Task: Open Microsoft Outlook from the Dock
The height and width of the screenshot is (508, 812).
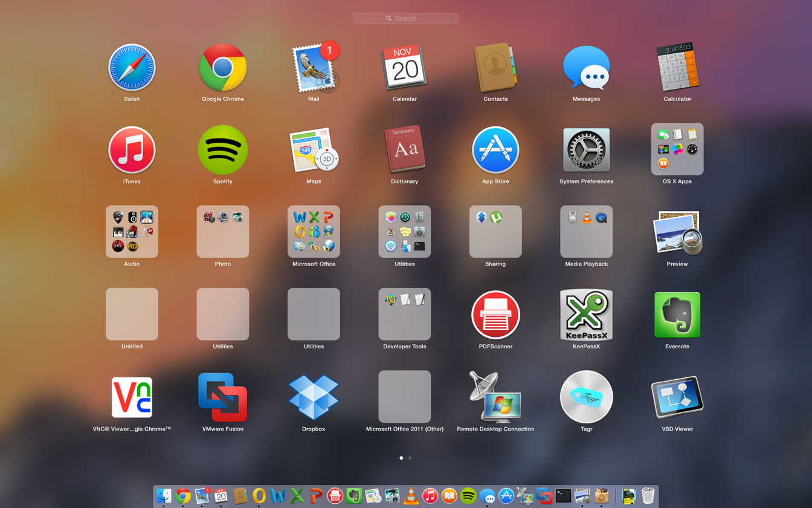Action: [259, 496]
